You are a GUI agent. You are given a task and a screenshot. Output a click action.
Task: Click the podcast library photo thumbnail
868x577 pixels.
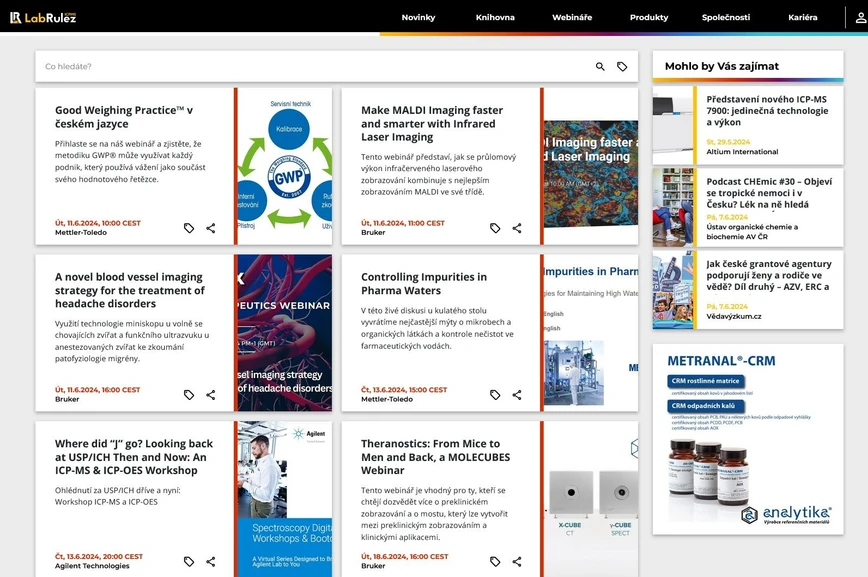(673, 208)
